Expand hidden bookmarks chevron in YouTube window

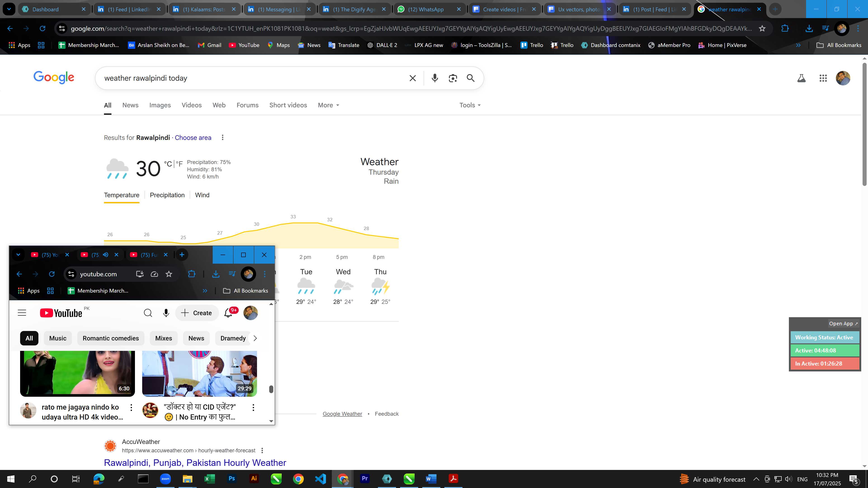point(205,291)
